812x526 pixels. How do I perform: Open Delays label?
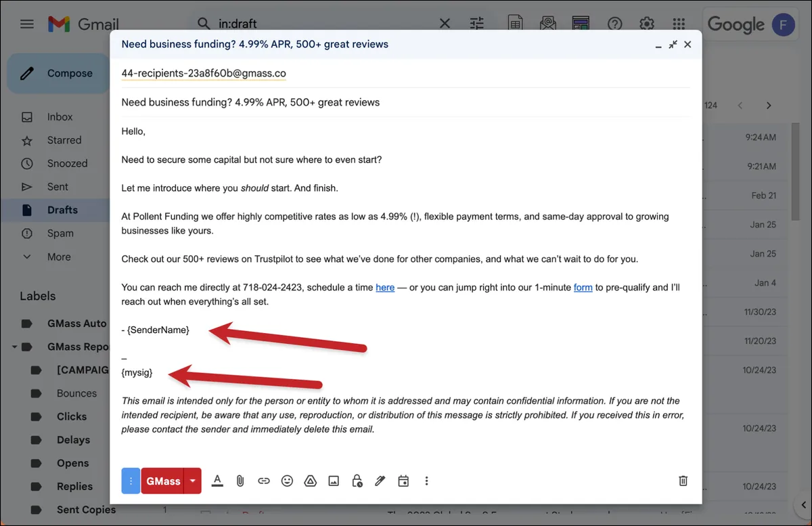click(x=73, y=440)
